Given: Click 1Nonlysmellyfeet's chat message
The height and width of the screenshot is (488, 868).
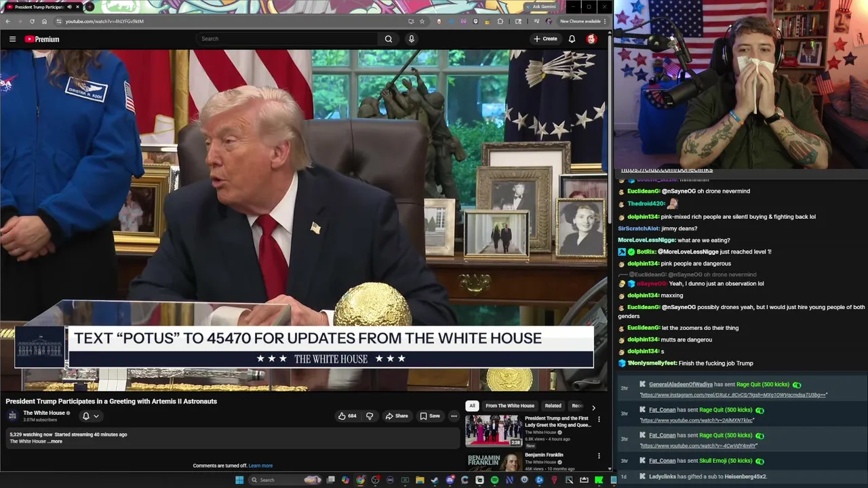Looking at the screenshot, I should pos(715,363).
